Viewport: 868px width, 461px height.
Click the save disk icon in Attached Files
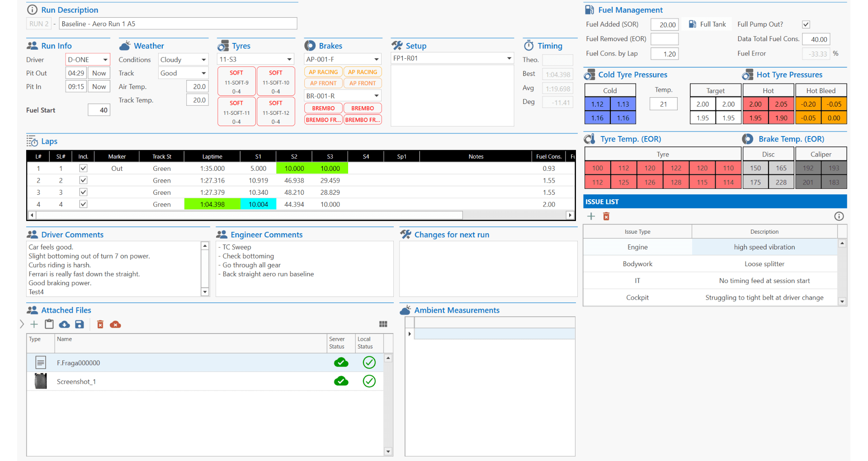click(80, 324)
